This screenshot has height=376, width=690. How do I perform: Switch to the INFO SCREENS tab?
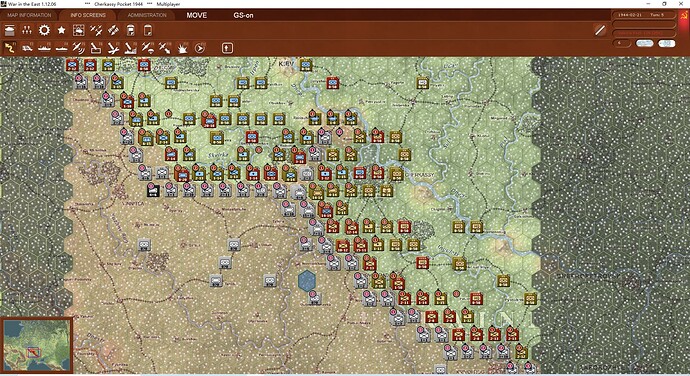88,15
